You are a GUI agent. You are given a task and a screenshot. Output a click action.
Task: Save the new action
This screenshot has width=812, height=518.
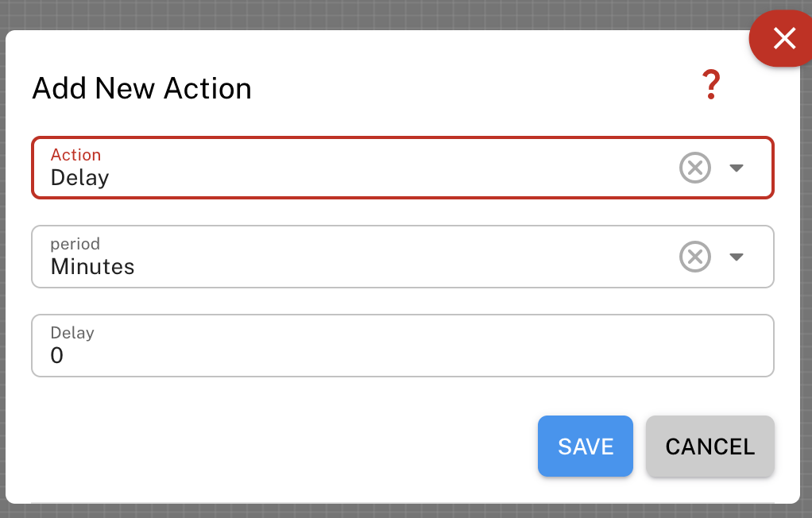pos(586,446)
